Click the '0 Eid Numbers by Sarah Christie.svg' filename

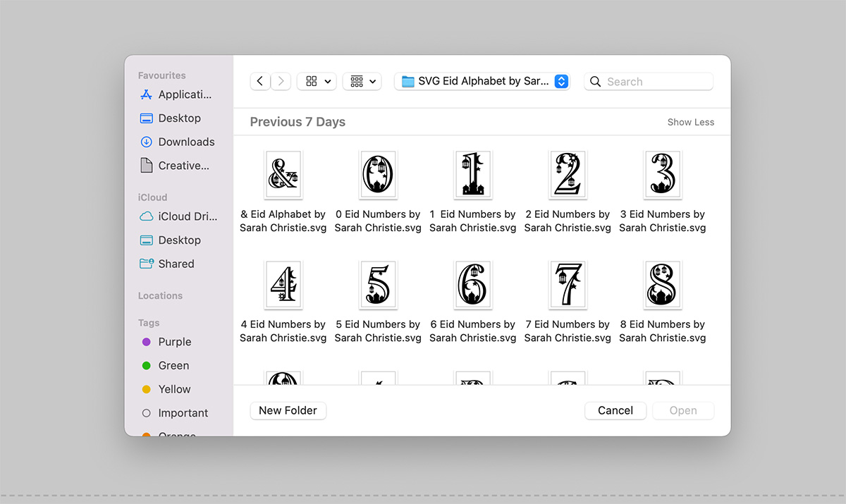pos(378,221)
